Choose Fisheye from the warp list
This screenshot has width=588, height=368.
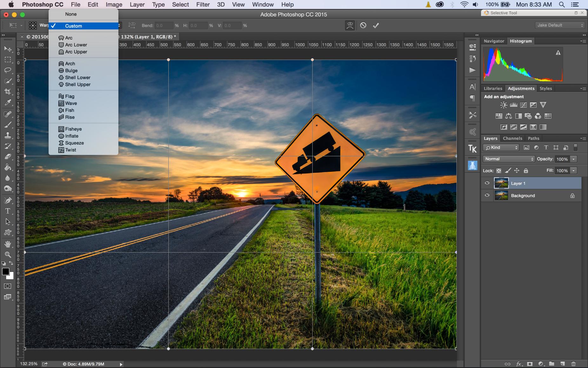tap(73, 129)
